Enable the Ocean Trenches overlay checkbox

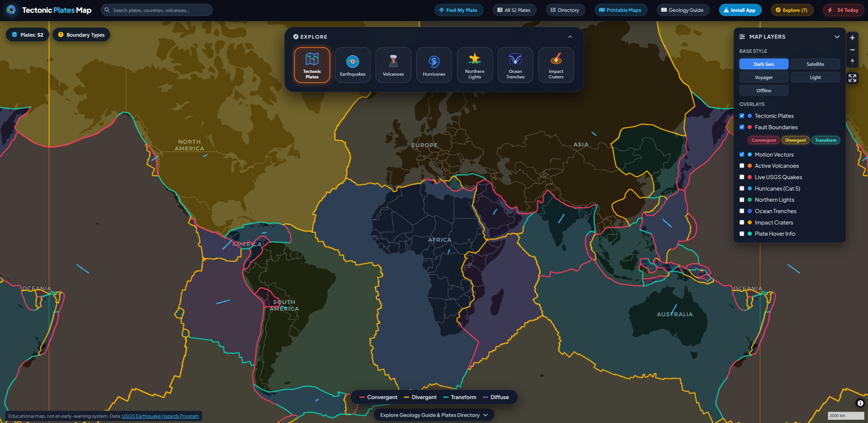[x=742, y=211]
